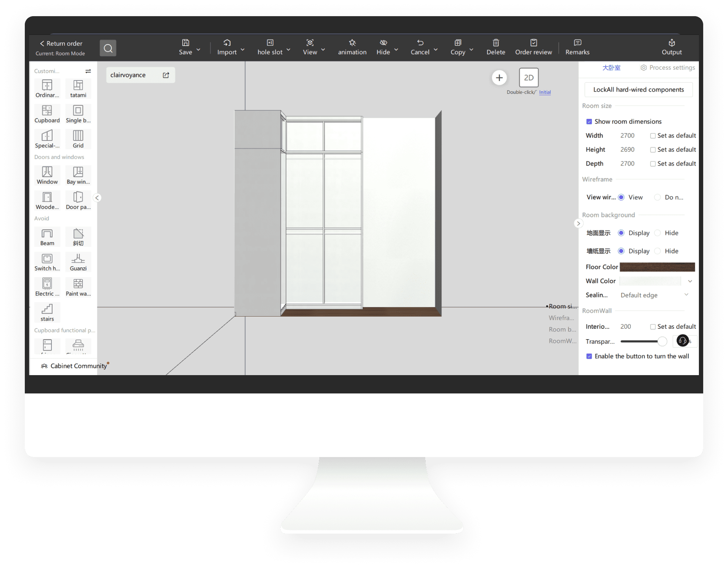
Task: Choose the stairs component icon
Action: (x=47, y=312)
